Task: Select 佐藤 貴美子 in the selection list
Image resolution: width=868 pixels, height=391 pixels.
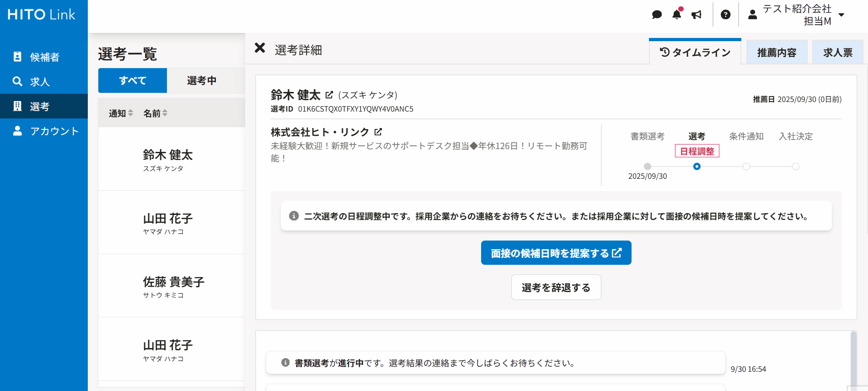Action: coord(173,285)
